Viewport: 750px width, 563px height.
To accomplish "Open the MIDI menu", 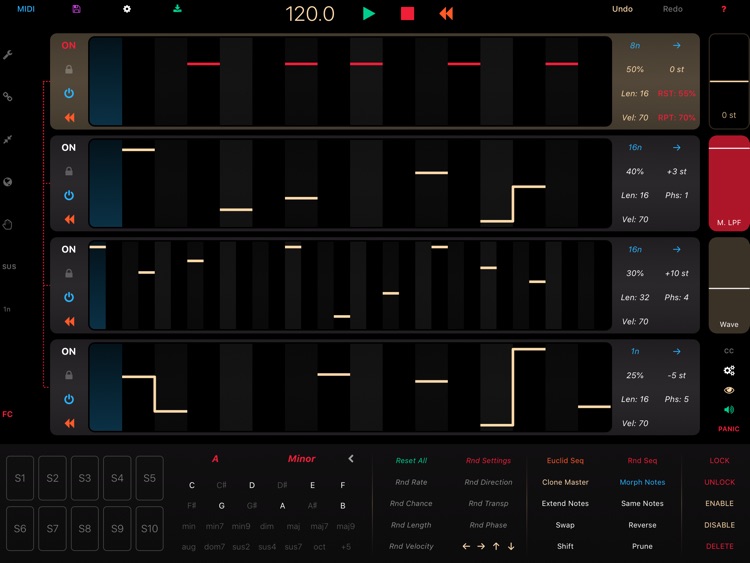I will click(x=26, y=9).
